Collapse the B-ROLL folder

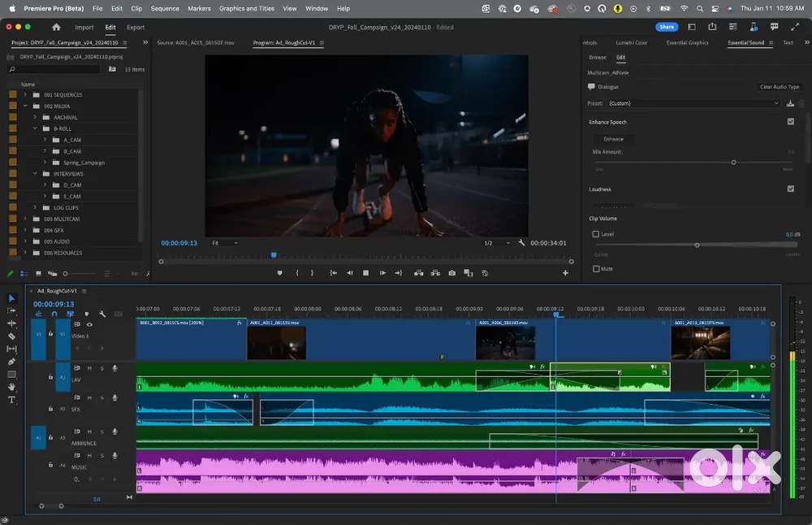point(34,128)
